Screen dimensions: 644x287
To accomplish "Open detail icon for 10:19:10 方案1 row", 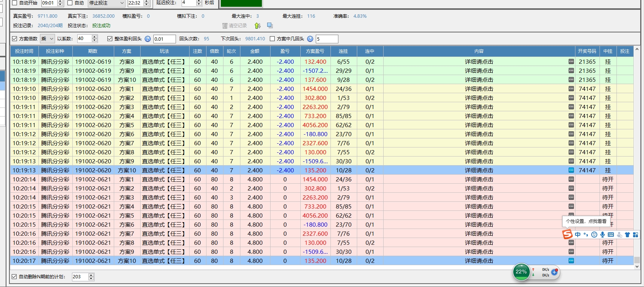I will pos(571,89).
